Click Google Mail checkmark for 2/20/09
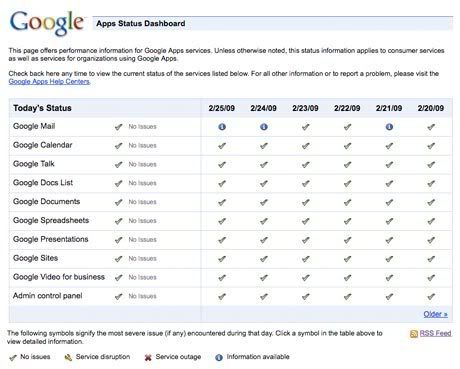Image resolution: width=460 pixels, height=369 pixels. tap(431, 127)
